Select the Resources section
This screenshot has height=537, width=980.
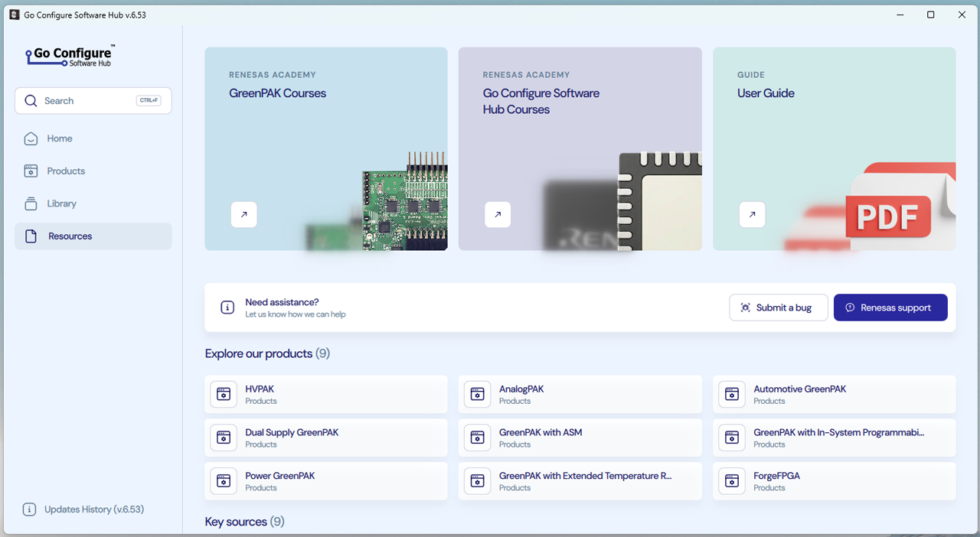click(93, 236)
